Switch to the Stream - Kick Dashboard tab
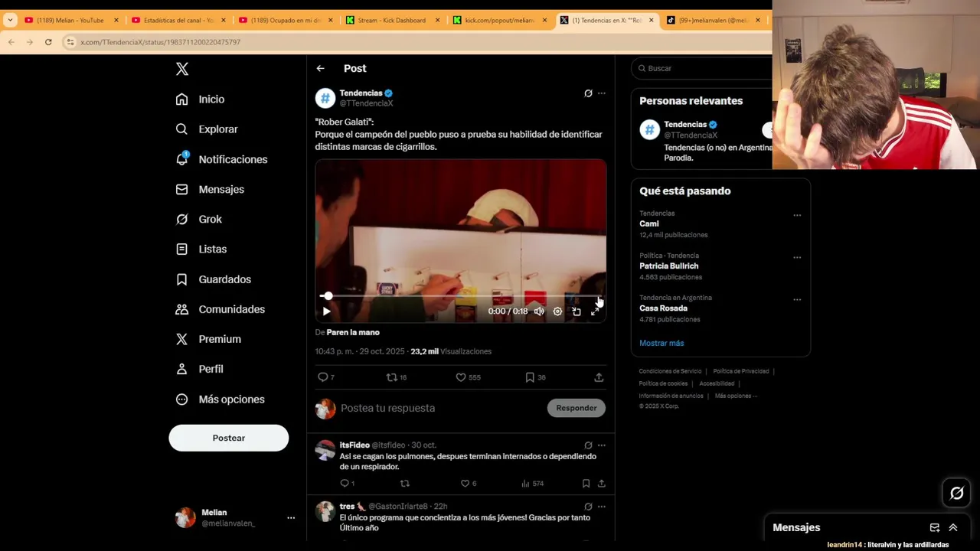 click(x=391, y=20)
